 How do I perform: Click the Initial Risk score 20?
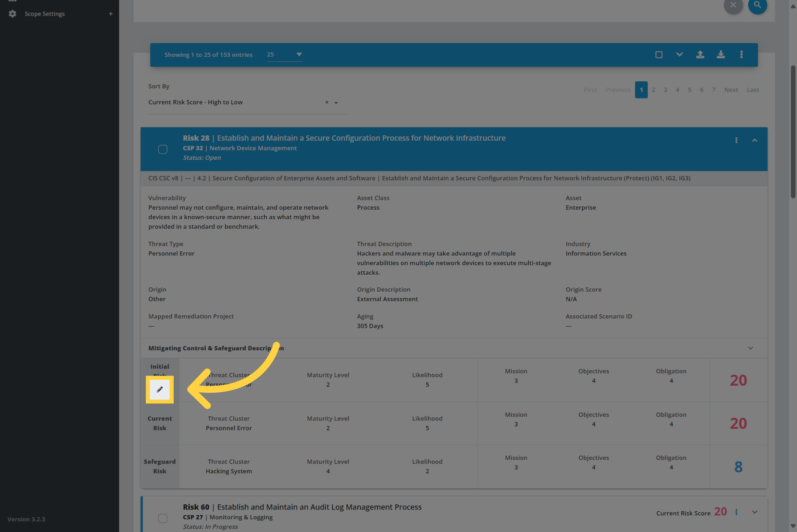coord(738,380)
